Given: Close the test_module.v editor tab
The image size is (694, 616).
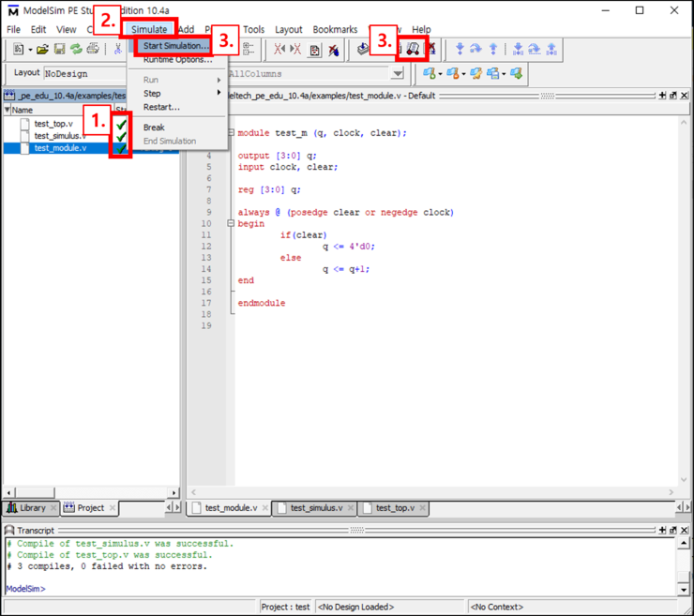Looking at the screenshot, I should (x=265, y=507).
